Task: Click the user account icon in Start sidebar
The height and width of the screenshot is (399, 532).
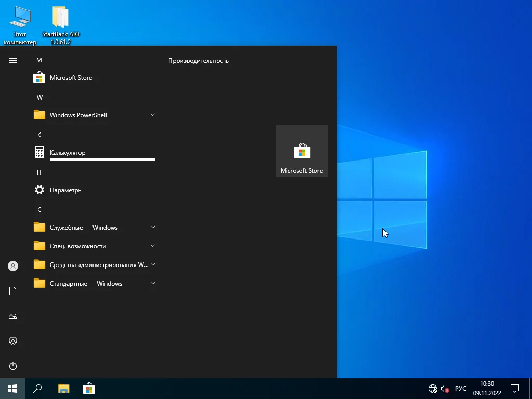Action: [x=13, y=266]
